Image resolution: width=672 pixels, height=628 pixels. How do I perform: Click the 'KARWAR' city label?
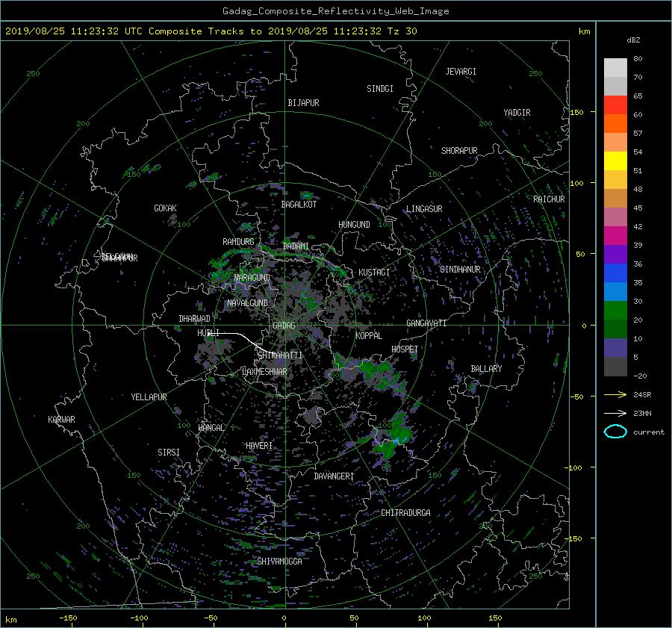(61, 420)
